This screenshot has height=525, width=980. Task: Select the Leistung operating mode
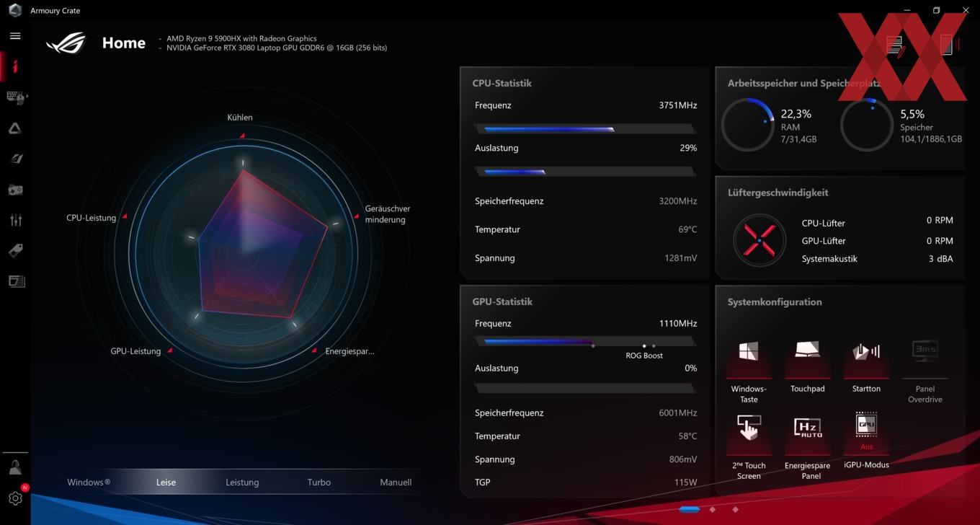(x=242, y=482)
